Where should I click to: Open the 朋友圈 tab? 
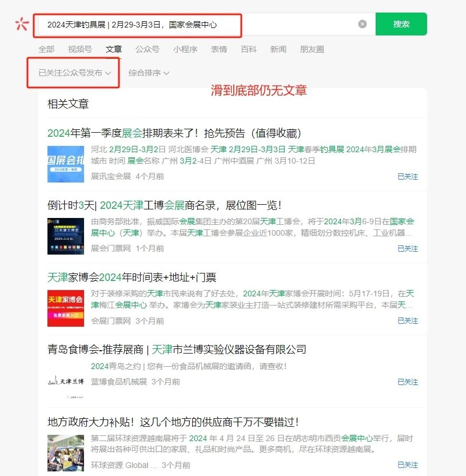[312, 49]
